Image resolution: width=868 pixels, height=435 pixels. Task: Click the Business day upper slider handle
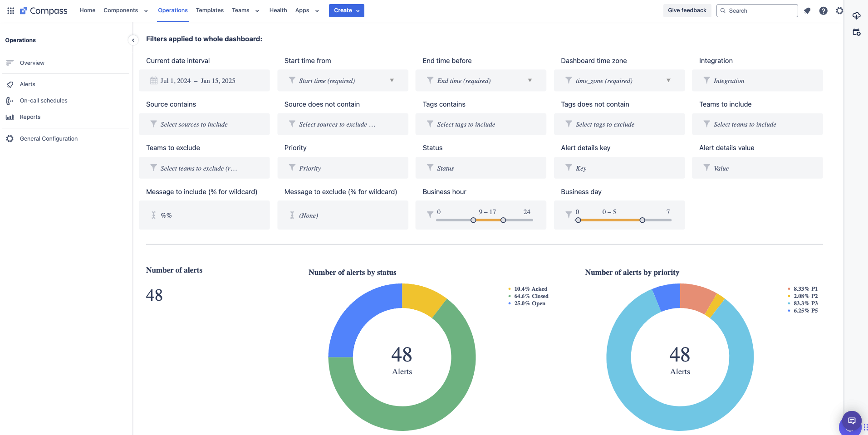click(642, 220)
